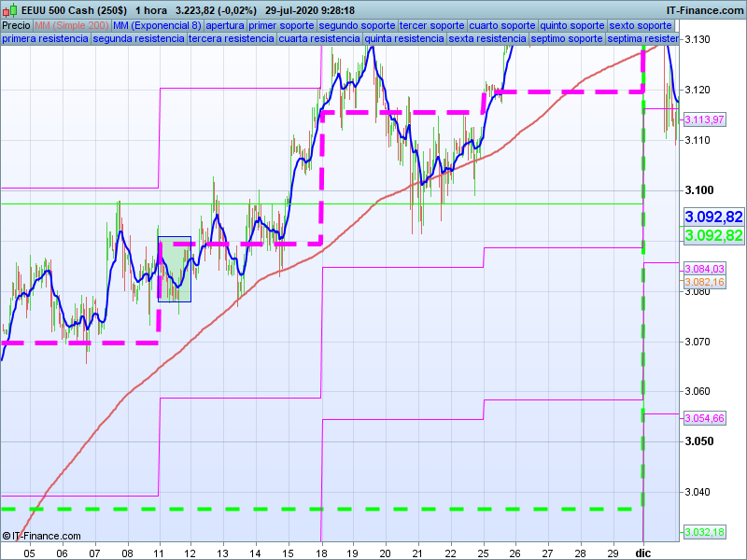This screenshot has height=560, width=747.
Task: Select the sexto soporte label
Action: click(x=640, y=25)
